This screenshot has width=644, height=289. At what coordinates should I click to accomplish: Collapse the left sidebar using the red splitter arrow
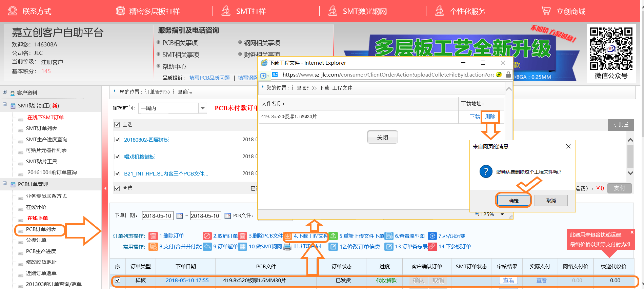pyautogui.click(x=105, y=188)
